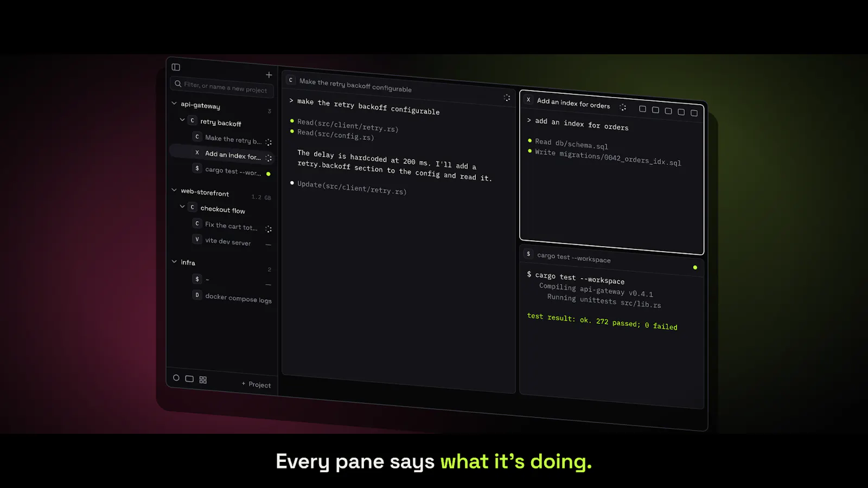The width and height of the screenshot is (868, 488).
Task: Select the infra project name
Action: (x=188, y=262)
